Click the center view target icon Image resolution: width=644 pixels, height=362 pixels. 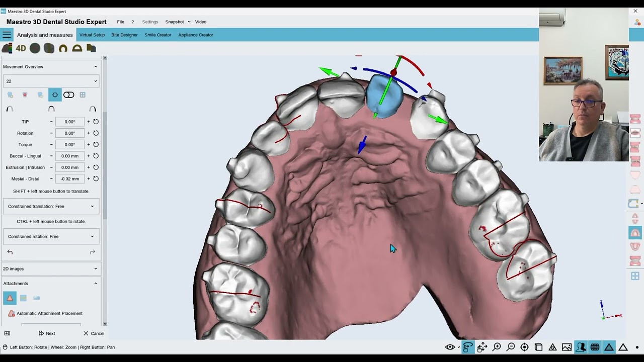tap(525, 347)
